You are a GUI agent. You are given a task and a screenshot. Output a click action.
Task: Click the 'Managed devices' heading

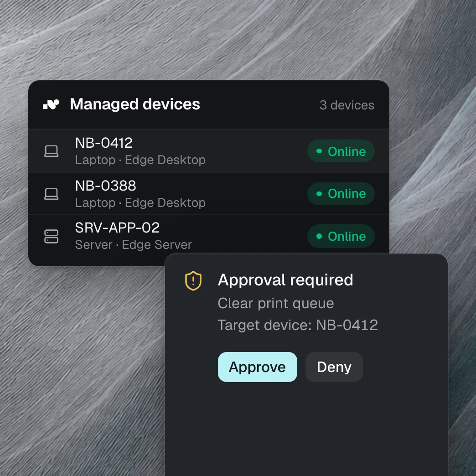[135, 104]
